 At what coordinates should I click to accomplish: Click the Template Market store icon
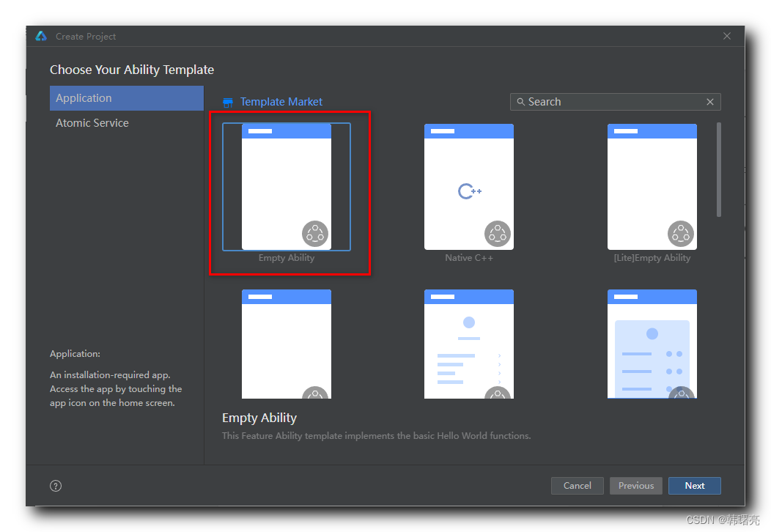pos(228,103)
